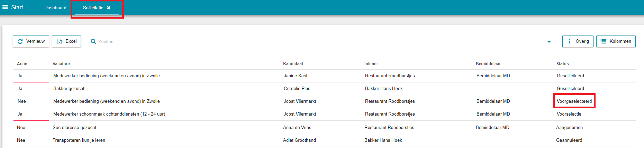Close the Sollicitatie tab with the X
644x148 pixels.
tap(109, 8)
